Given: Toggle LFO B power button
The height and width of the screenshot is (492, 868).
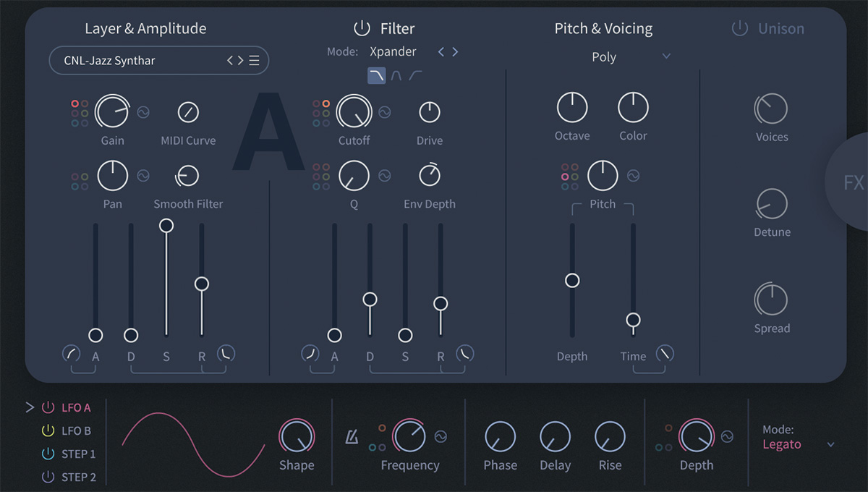Looking at the screenshot, I should coord(48,430).
